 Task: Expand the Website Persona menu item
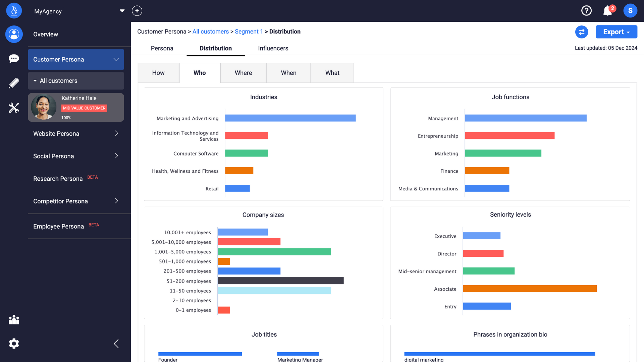[x=116, y=133]
